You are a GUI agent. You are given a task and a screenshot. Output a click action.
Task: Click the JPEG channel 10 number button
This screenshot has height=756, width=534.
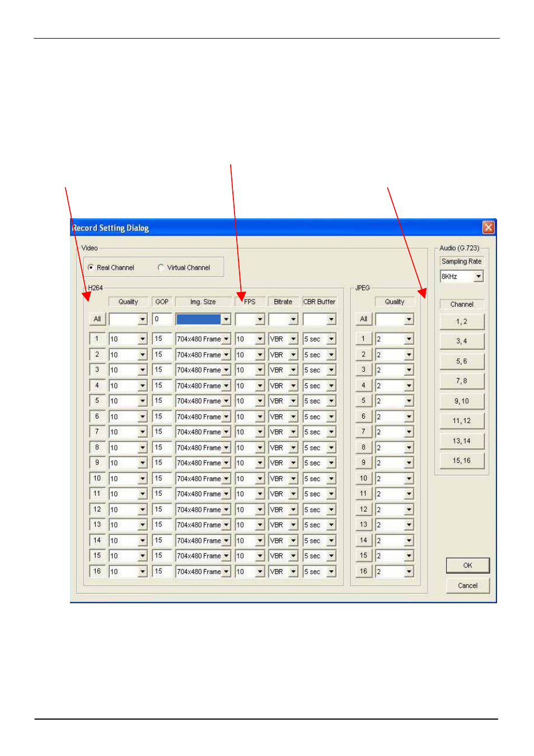(364, 478)
